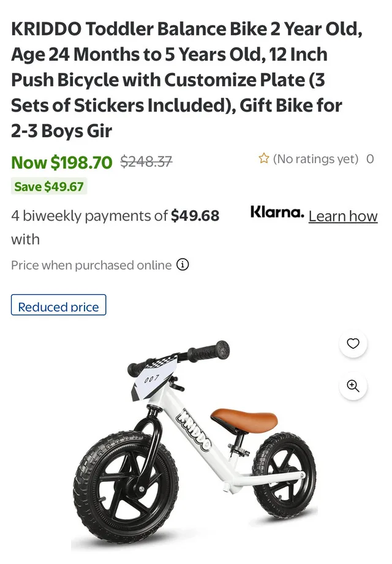Select the Reduced price badge
Screen dimensions: 392x564
point(58,306)
